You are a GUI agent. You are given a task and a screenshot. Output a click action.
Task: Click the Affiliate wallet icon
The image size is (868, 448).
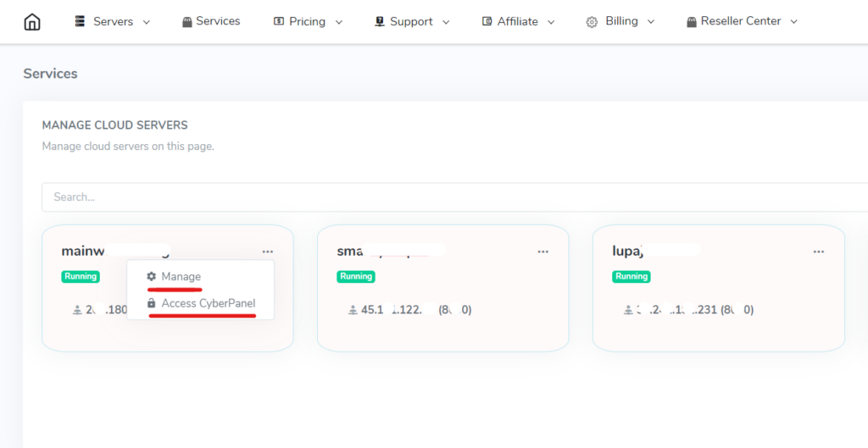(487, 21)
